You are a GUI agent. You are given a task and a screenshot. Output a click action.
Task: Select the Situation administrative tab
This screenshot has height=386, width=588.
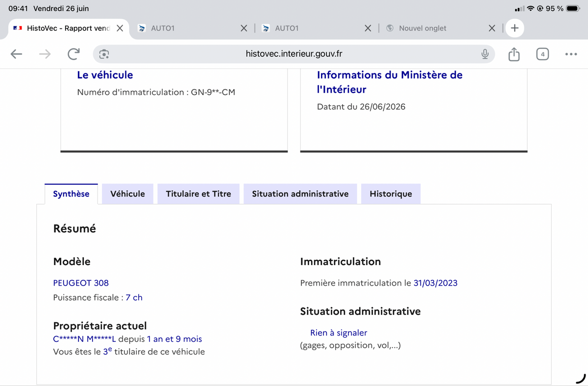pyautogui.click(x=300, y=194)
